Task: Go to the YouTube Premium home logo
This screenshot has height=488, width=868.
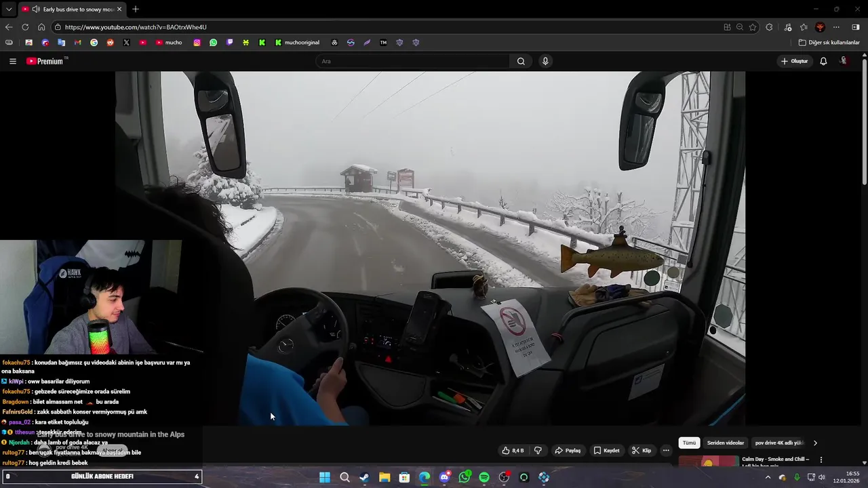Action: coord(45,61)
